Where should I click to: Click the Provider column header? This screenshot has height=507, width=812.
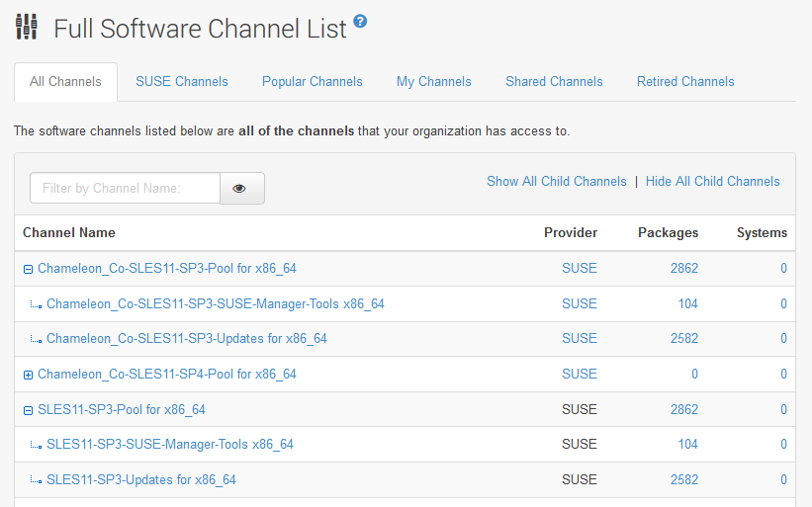point(571,233)
